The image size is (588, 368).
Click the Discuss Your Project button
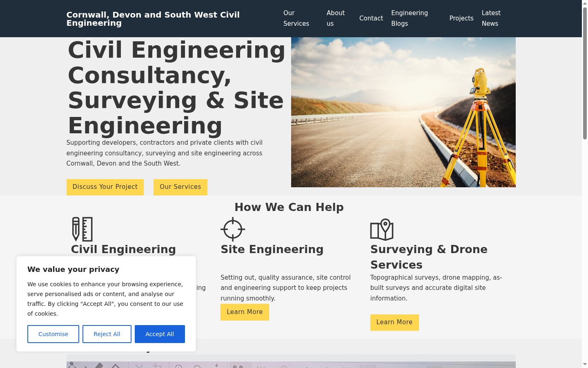pyautogui.click(x=105, y=187)
